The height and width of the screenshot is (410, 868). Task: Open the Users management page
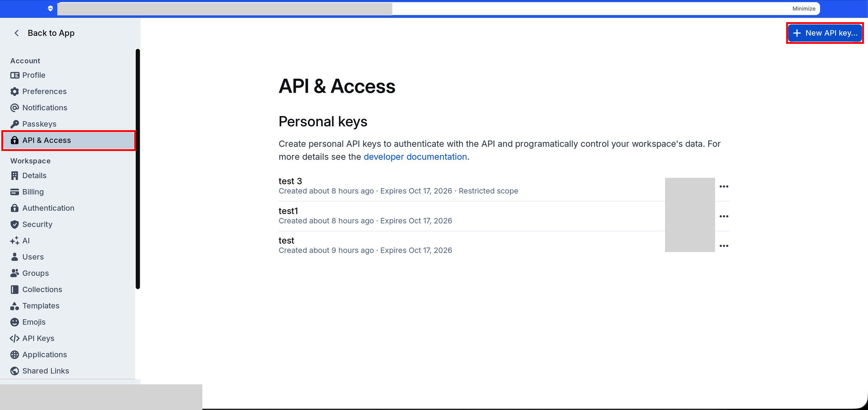pos(68,257)
